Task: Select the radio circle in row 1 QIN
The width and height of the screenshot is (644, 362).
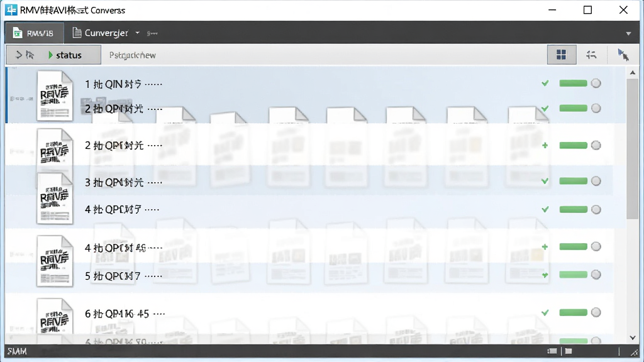Action: coord(596,84)
